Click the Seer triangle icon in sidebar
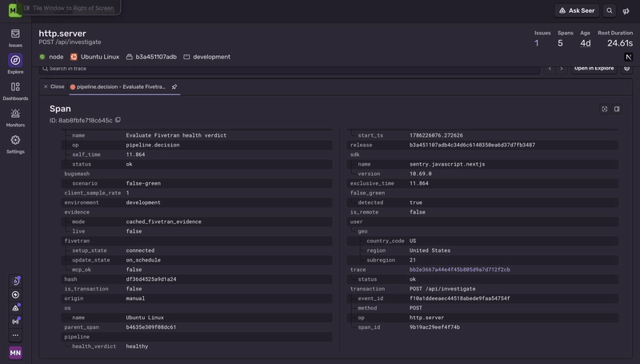This screenshot has height=364, width=640. 15,308
